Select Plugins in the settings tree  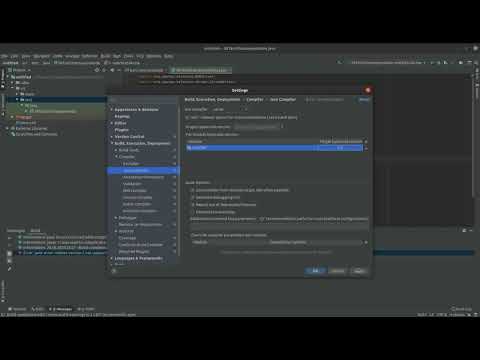click(121, 130)
